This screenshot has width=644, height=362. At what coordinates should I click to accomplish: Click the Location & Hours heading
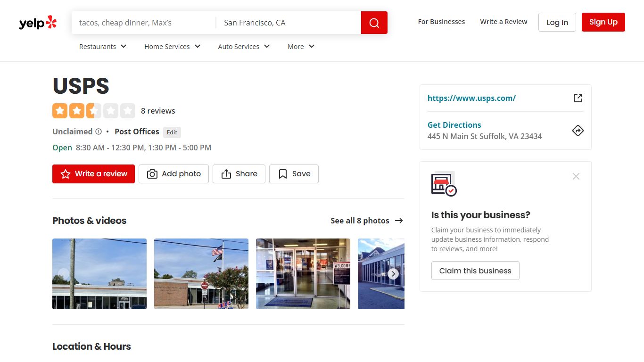pyautogui.click(x=91, y=346)
